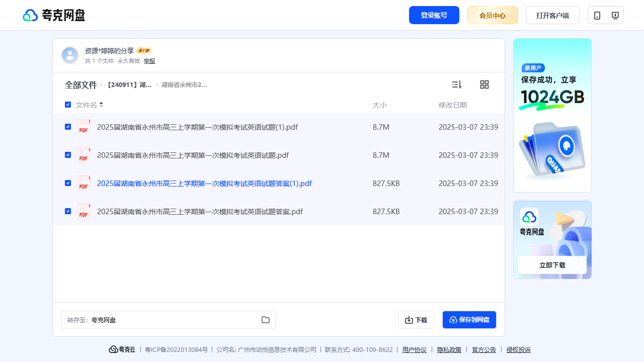Click 夸克云 logo in footer
Viewport: 644px width, 362px height.
(122, 349)
